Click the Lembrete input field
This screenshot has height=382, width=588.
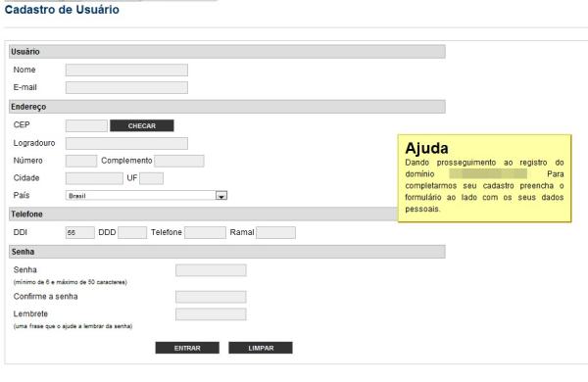(211, 314)
